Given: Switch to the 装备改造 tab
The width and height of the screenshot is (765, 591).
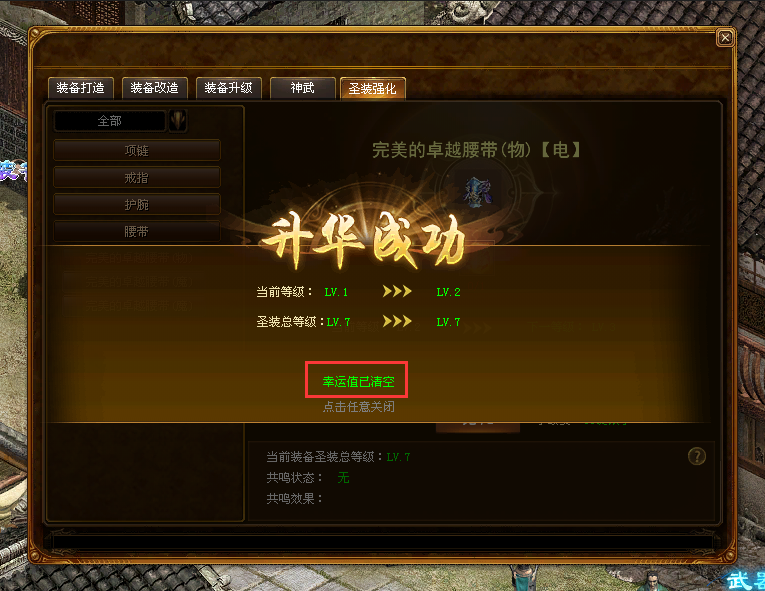Looking at the screenshot, I should pyautogui.click(x=155, y=88).
